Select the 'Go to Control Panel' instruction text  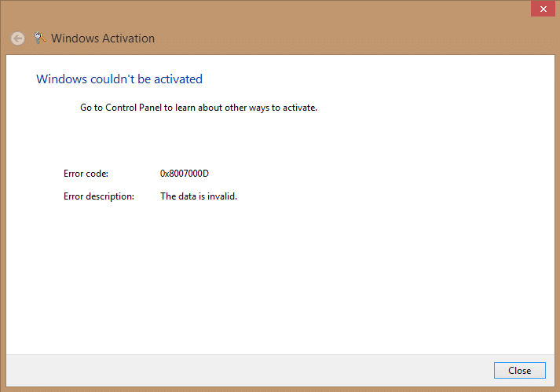(199, 108)
